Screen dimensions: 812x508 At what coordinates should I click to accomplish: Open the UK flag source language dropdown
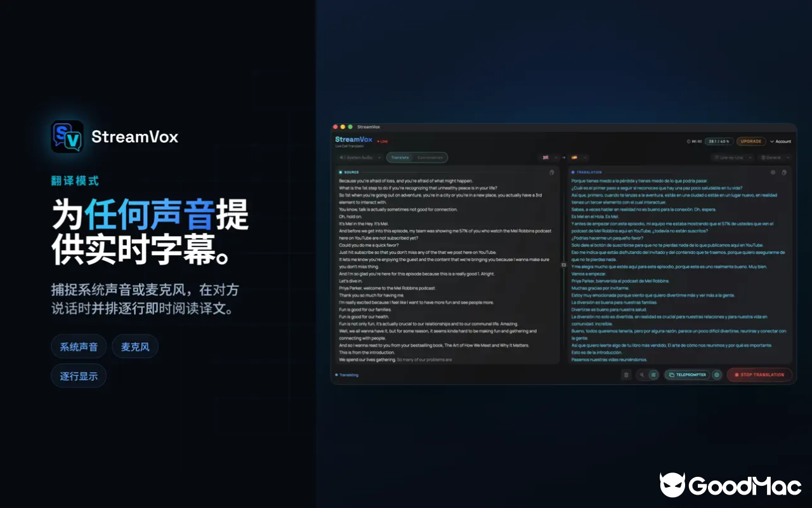(x=549, y=157)
